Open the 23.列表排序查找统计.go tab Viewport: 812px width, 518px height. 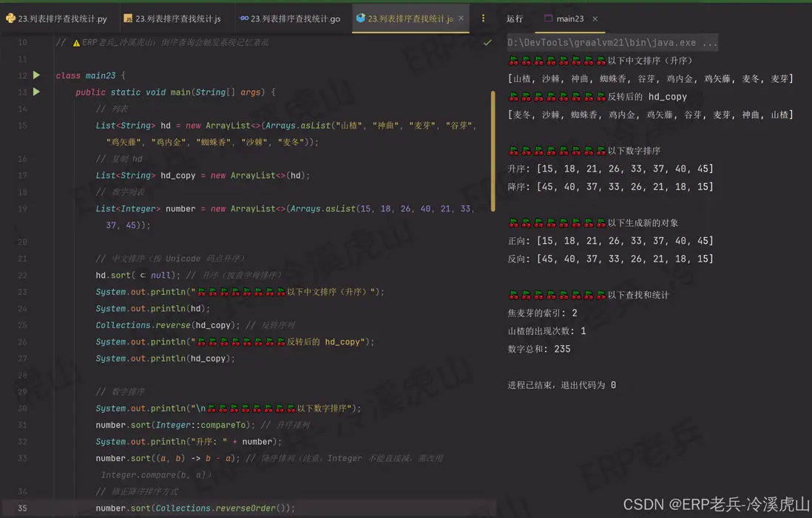coord(290,18)
